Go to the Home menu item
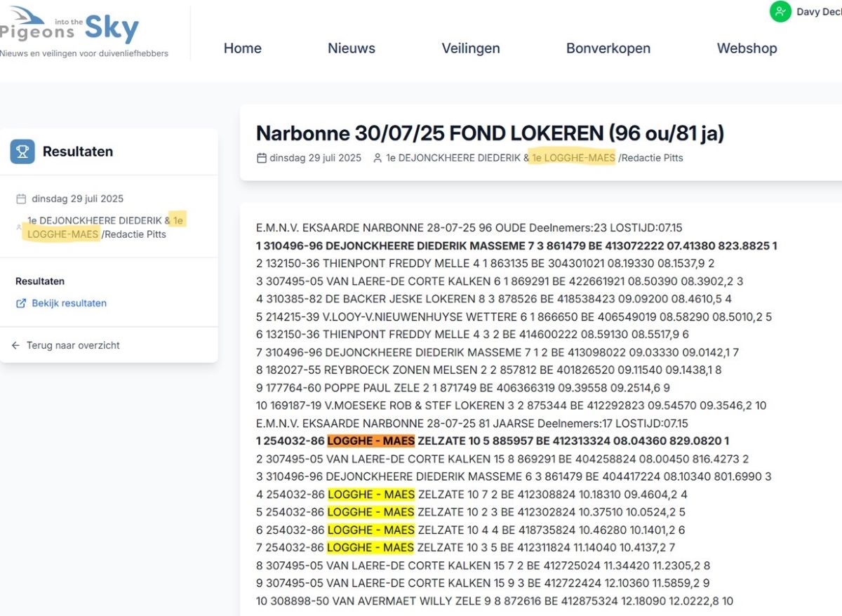 click(x=242, y=48)
